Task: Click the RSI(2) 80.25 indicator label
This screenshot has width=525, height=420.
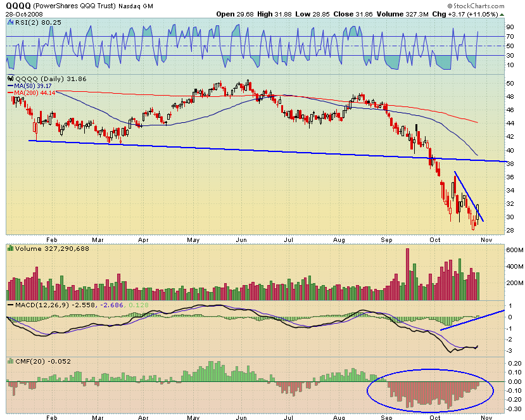Action: (37, 22)
